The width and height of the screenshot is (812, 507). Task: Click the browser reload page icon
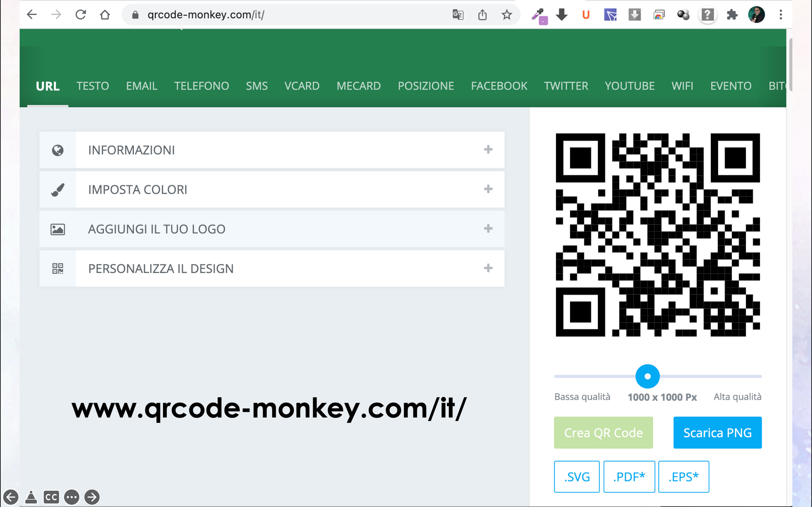(x=81, y=15)
